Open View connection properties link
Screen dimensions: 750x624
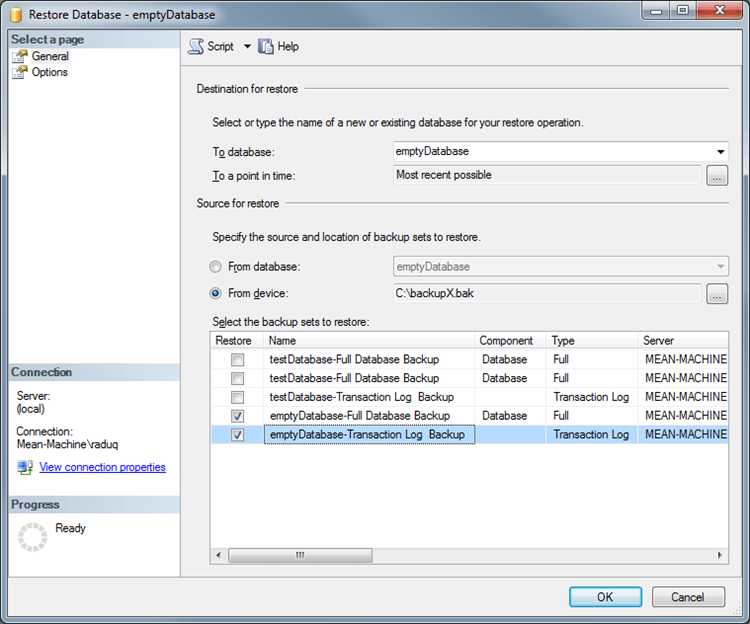[x=102, y=467]
